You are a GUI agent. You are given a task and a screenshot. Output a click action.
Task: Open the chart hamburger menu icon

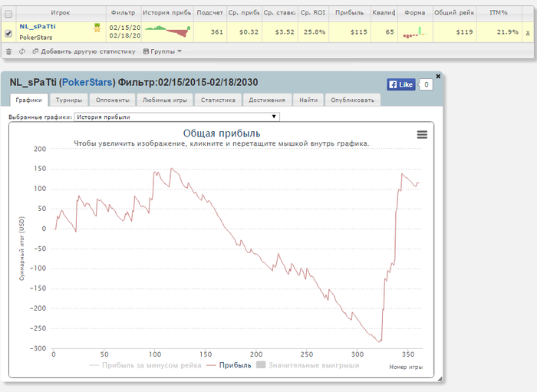pos(422,134)
